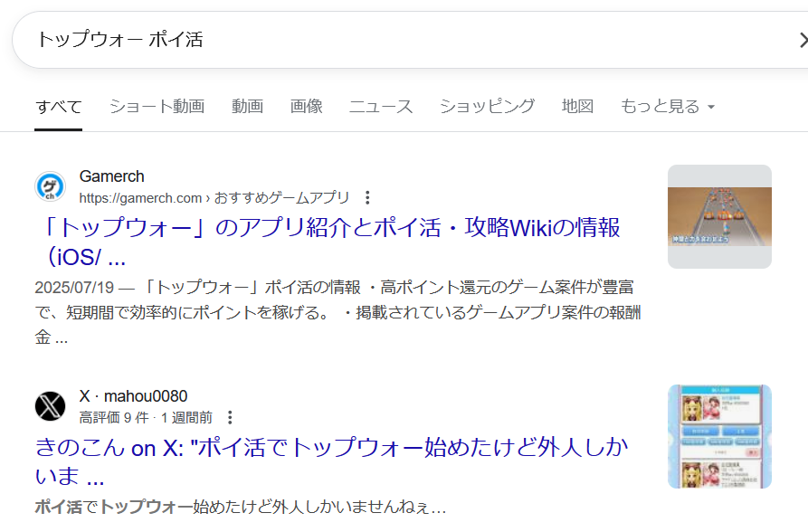Click into the トップウォー ポイ活 search field

362,40
